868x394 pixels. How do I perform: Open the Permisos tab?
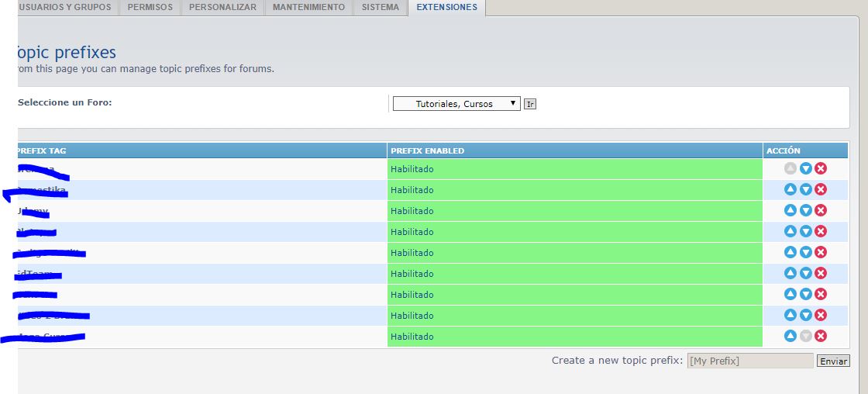[x=150, y=8]
